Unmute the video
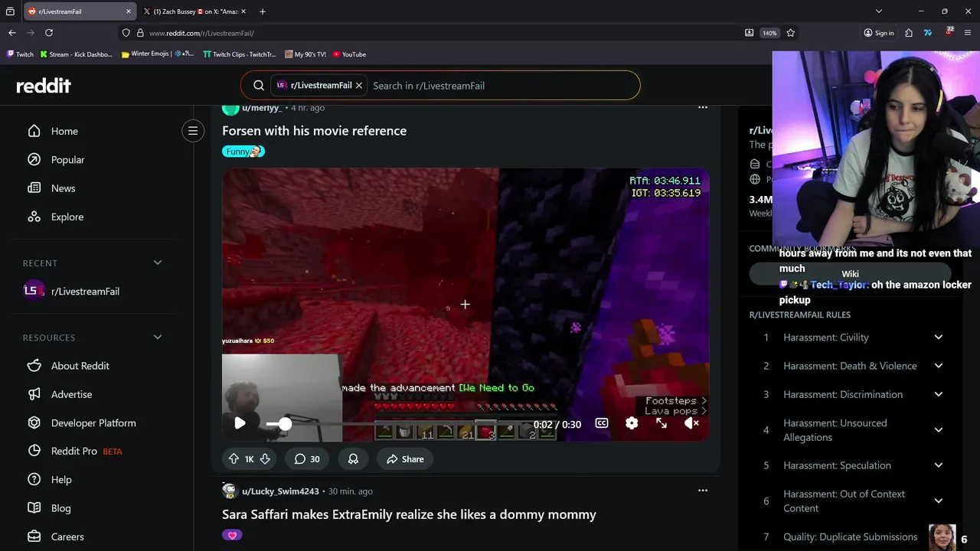This screenshot has height=551, width=980. tap(691, 423)
